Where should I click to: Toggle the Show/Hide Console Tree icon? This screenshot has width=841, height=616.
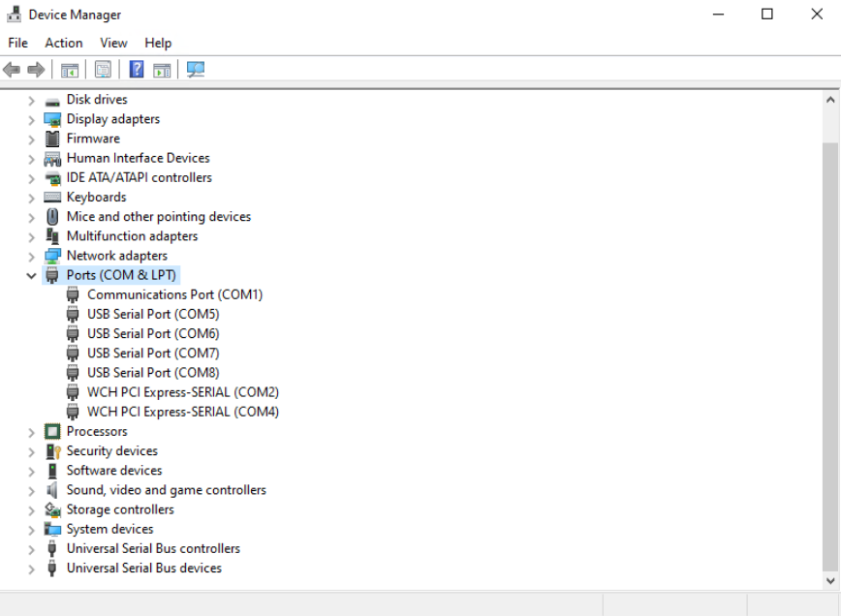70,70
